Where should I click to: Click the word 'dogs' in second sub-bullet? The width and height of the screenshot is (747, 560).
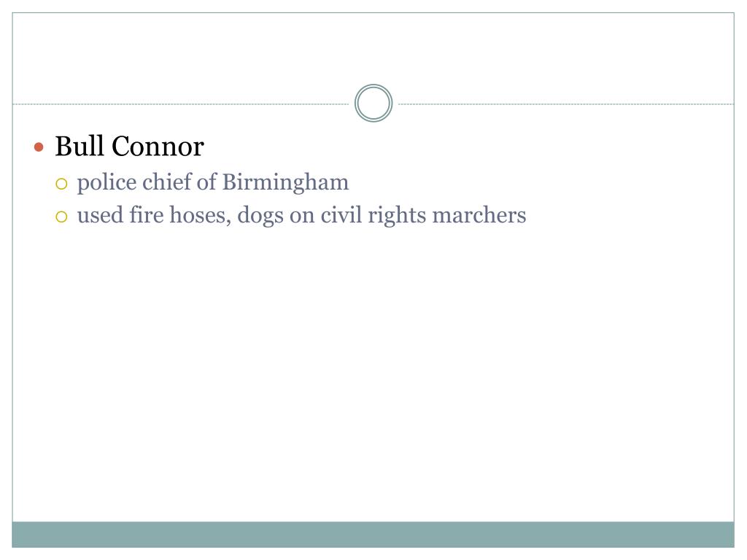[260, 216]
